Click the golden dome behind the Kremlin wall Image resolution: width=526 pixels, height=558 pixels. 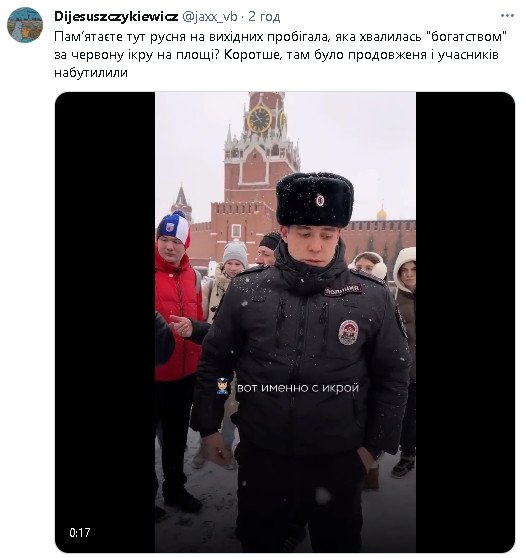click(x=382, y=214)
